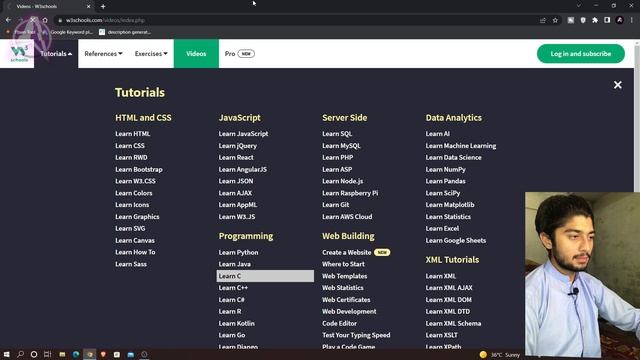Click browser back arrow
Screen dimensions: 640x360
tap(8, 20)
